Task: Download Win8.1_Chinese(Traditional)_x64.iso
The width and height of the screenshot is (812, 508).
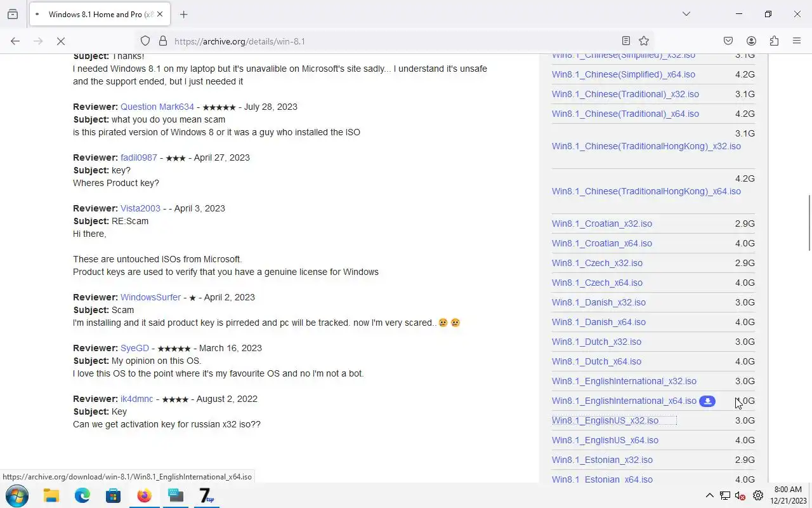Action: tap(625, 114)
